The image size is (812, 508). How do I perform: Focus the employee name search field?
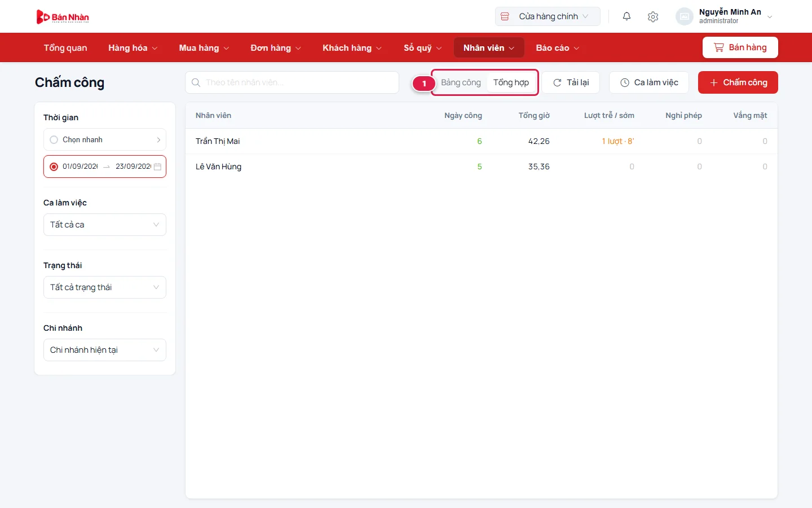click(292, 82)
